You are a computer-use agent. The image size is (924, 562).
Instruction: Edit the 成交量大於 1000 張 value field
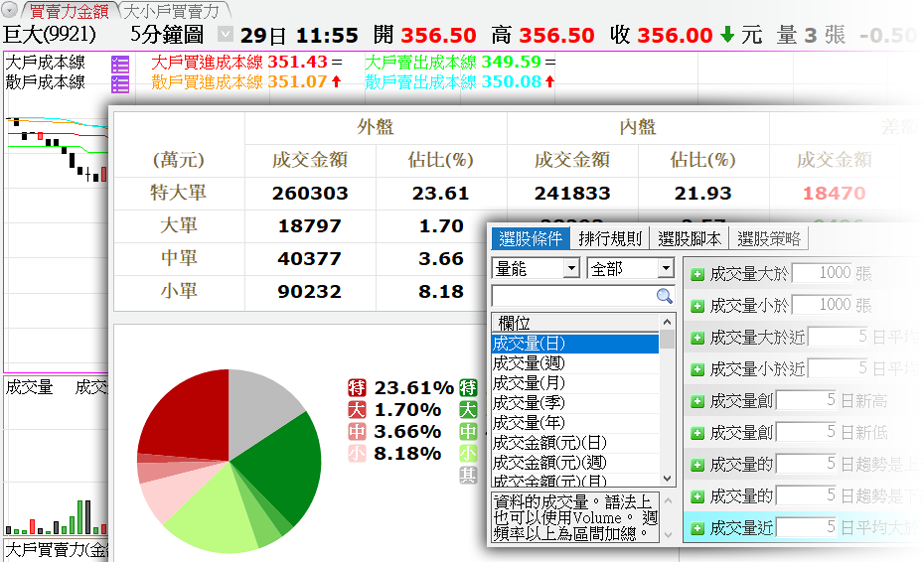click(824, 273)
